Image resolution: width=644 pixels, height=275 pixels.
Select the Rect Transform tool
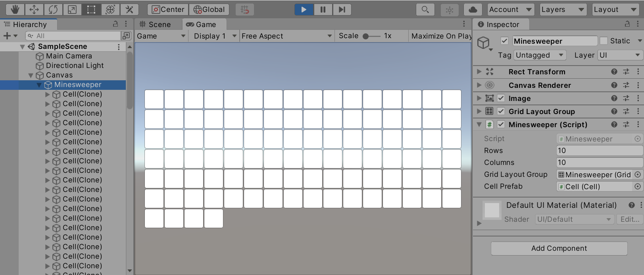(91, 10)
